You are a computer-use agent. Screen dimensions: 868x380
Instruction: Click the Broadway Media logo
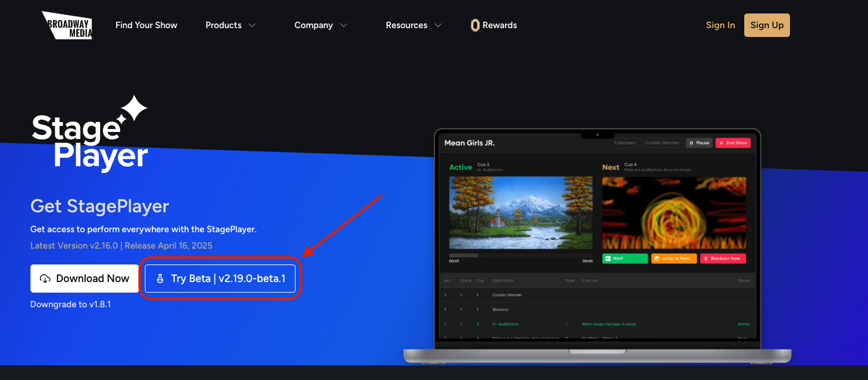(67, 25)
